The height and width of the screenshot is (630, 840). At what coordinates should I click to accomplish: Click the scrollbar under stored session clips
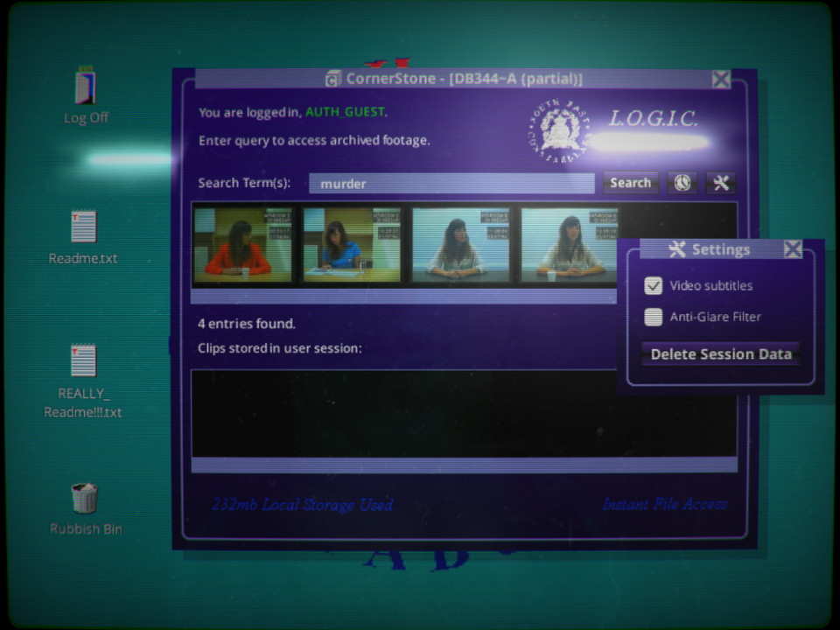(x=464, y=465)
